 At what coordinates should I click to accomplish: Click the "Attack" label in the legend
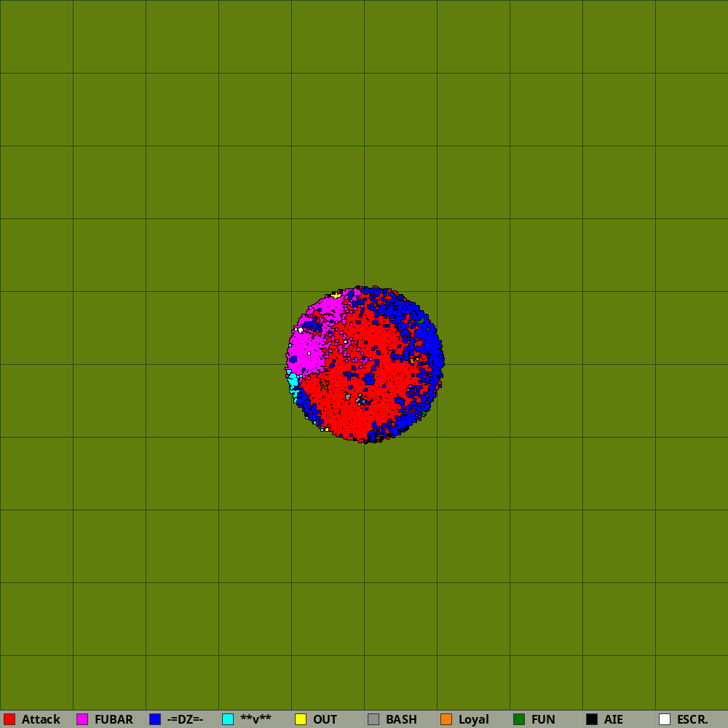coord(41,719)
